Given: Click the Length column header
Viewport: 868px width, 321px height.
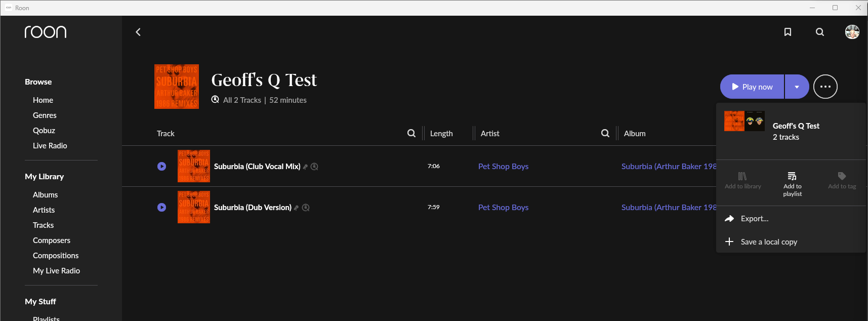Looking at the screenshot, I should point(441,133).
